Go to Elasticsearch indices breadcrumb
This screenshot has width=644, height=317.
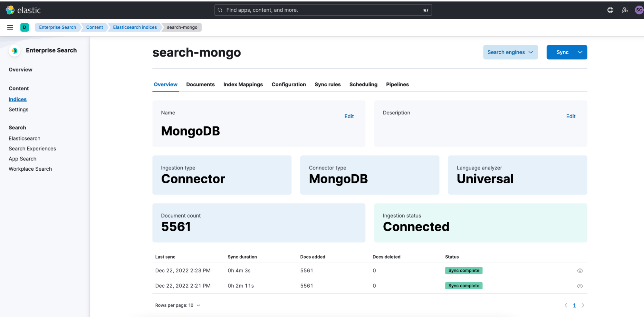tap(135, 27)
